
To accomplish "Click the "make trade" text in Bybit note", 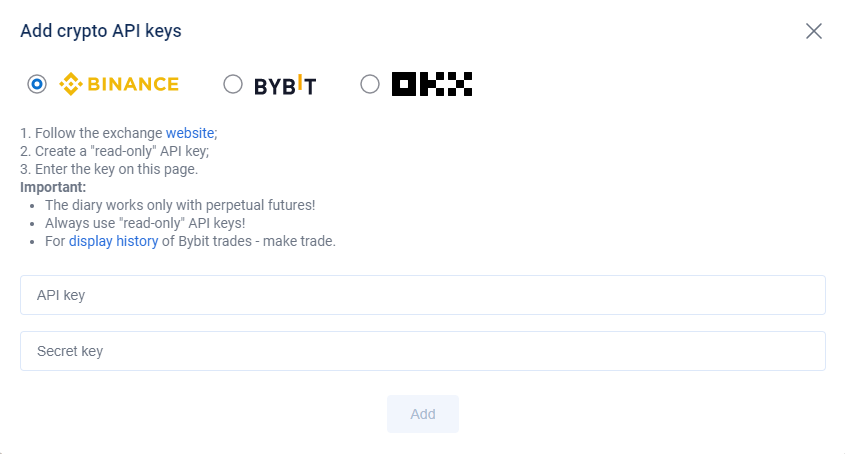I will click(304, 241).
